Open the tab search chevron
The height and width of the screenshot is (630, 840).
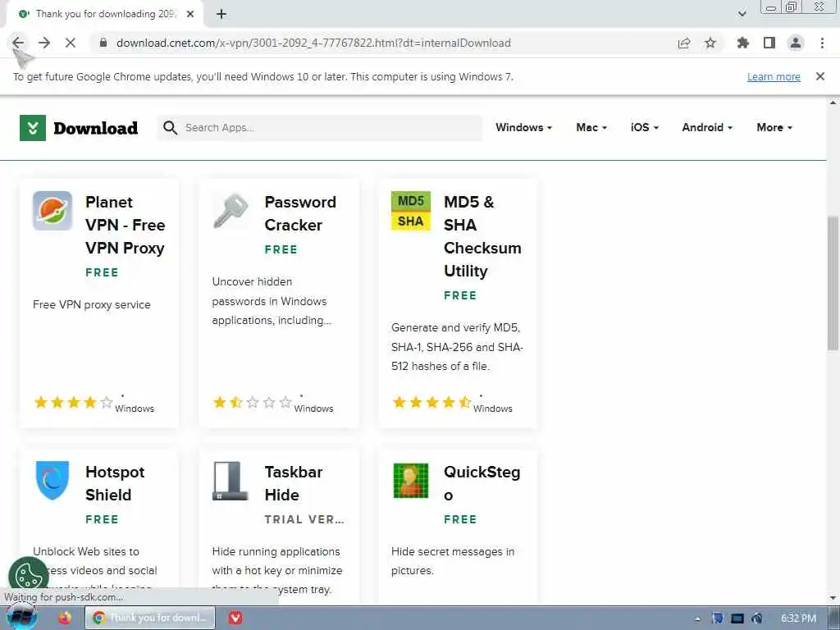pos(742,14)
